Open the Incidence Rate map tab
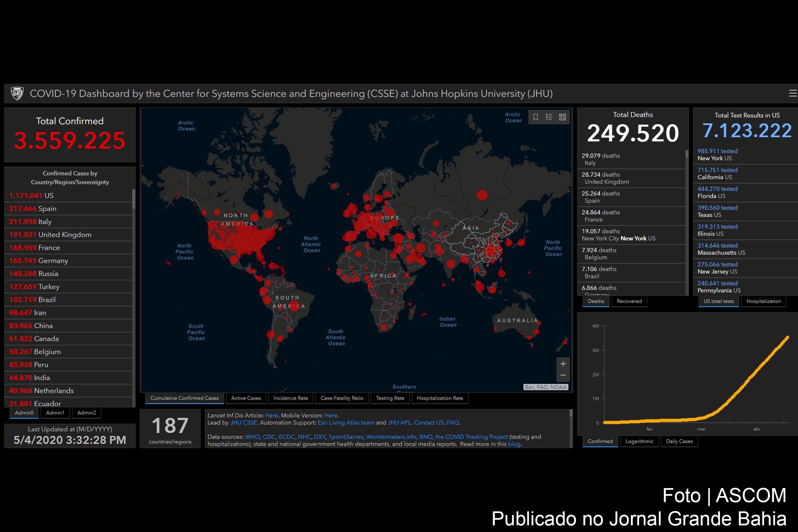The image size is (798, 532). (x=291, y=398)
